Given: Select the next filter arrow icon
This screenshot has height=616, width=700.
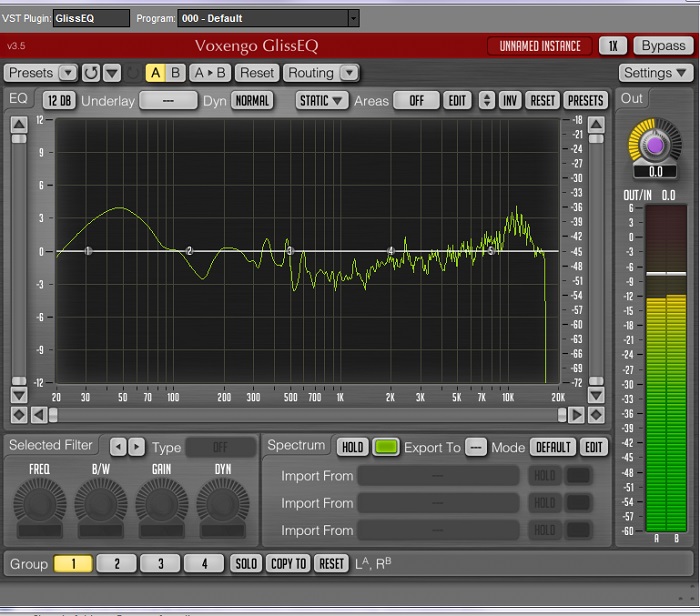Looking at the screenshot, I should pos(137,447).
